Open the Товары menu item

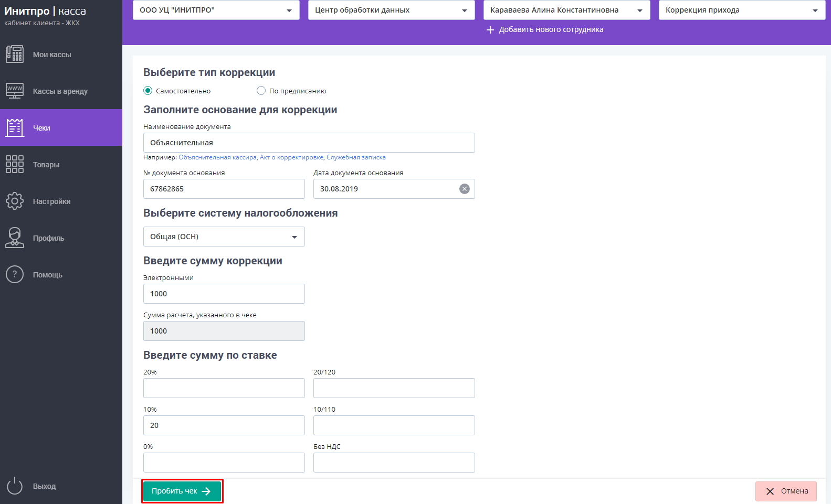[x=61, y=165]
